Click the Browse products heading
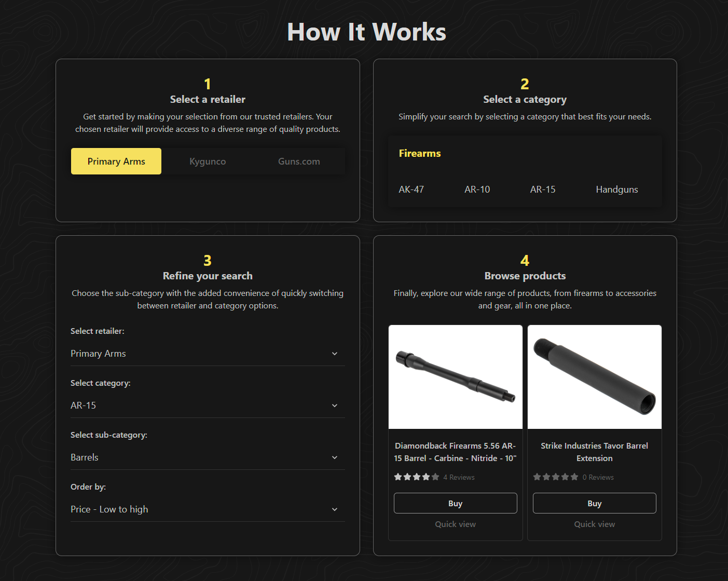The width and height of the screenshot is (728, 581). 525,276
